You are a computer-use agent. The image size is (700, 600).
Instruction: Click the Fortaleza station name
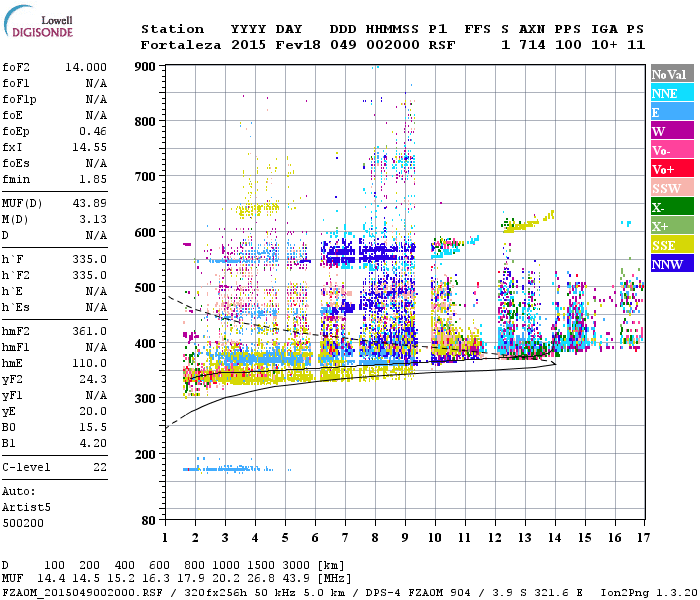coord(181,45)
